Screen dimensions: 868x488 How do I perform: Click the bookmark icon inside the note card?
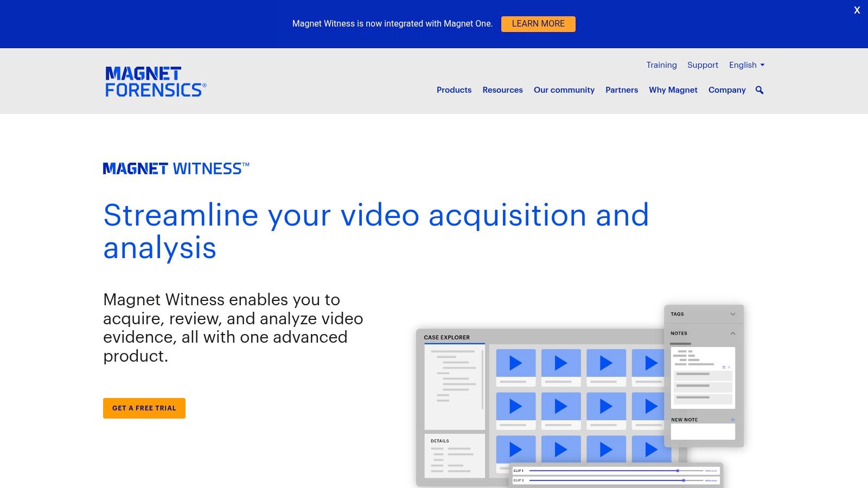tap(724, 367)
